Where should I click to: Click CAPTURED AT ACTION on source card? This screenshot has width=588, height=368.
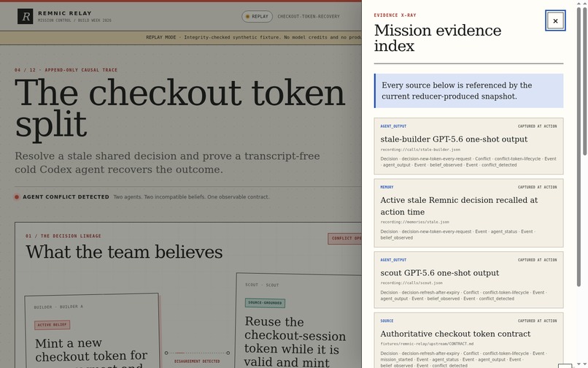[537, 321]
